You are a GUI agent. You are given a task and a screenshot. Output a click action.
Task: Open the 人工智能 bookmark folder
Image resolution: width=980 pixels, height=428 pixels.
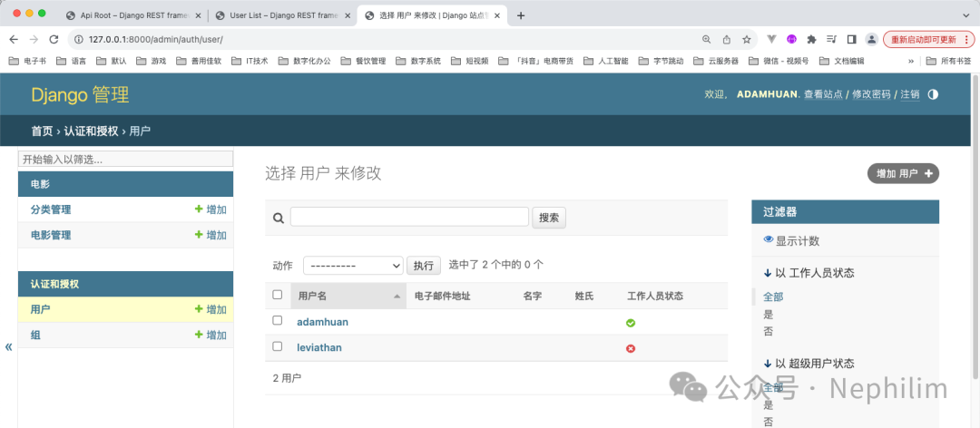(x=606, y=62)
